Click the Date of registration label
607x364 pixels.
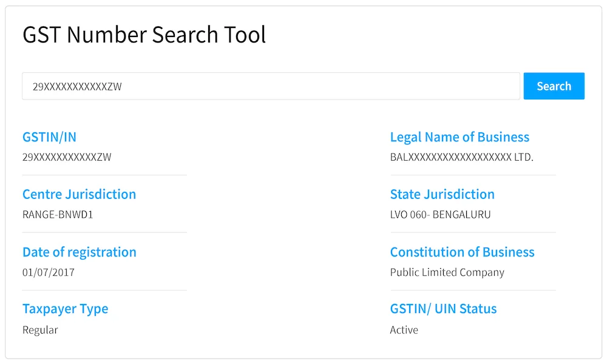coord(80,252)
